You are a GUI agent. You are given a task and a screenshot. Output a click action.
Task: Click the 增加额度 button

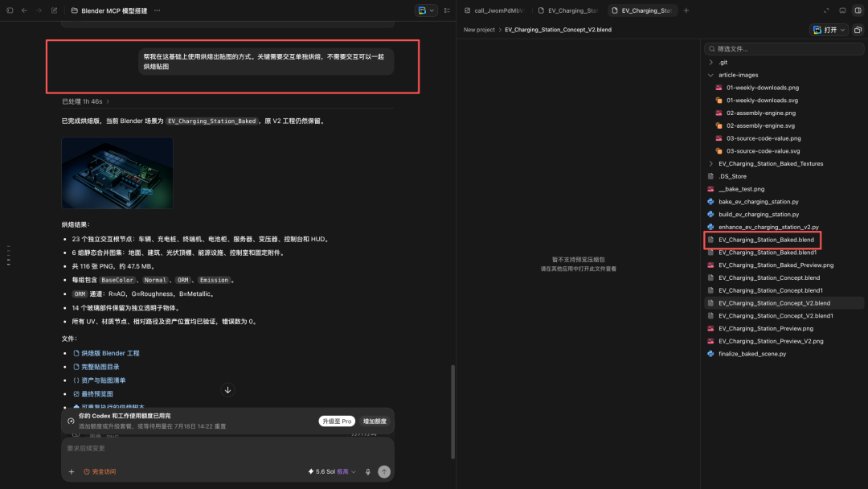375,421
